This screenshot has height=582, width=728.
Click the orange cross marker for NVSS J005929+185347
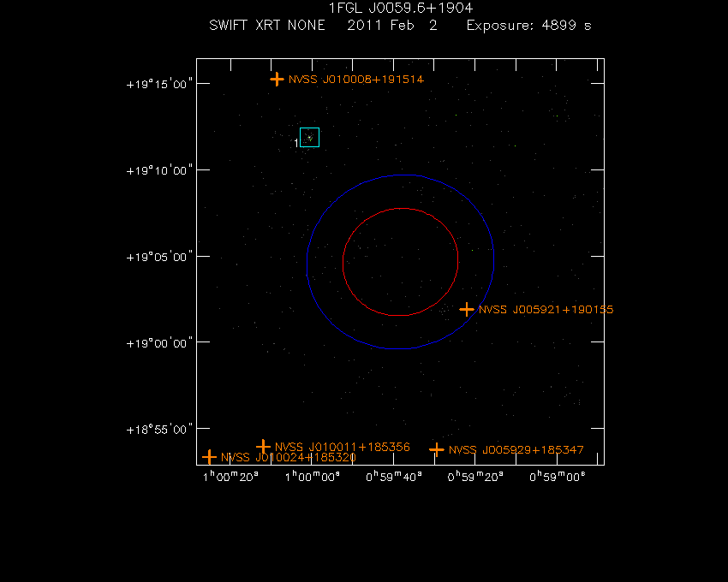(437, 449)
